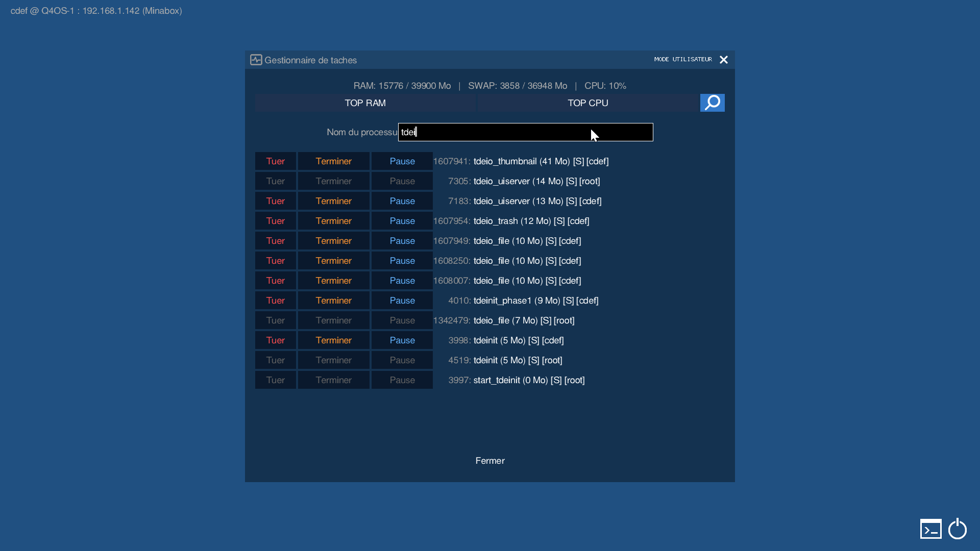Viewport: 980px width, 551px height.
Task: Tuer the tdeio_thumbnail process
Action: tap(276, 161)
